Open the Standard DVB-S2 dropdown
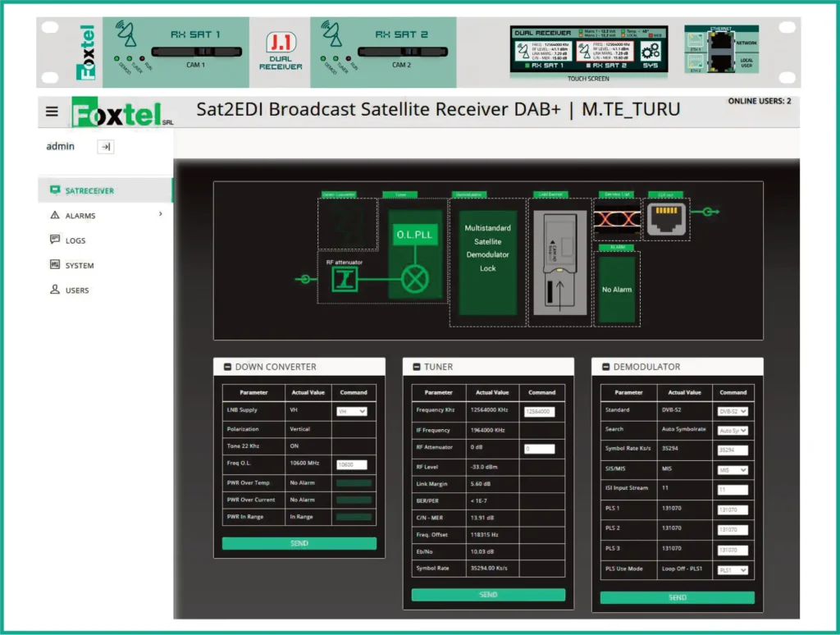This screenshot has width=840, height=635. click(733, 410)
